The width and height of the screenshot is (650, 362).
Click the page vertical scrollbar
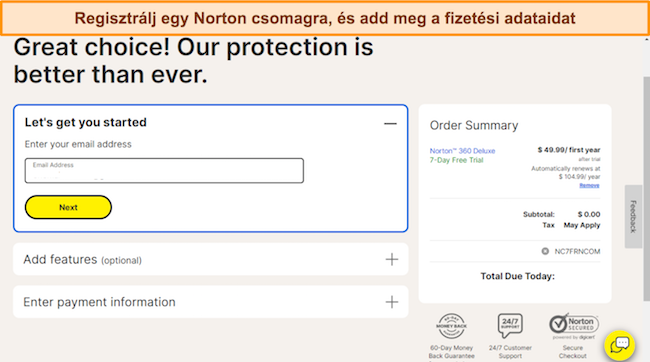click(x=646, y=189)
